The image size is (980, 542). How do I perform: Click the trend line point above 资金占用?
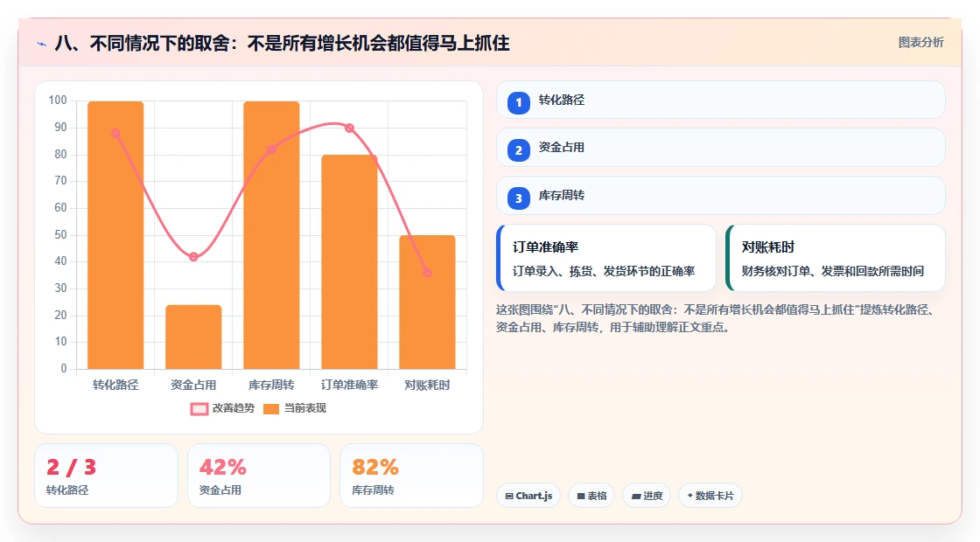pos(193,257)
